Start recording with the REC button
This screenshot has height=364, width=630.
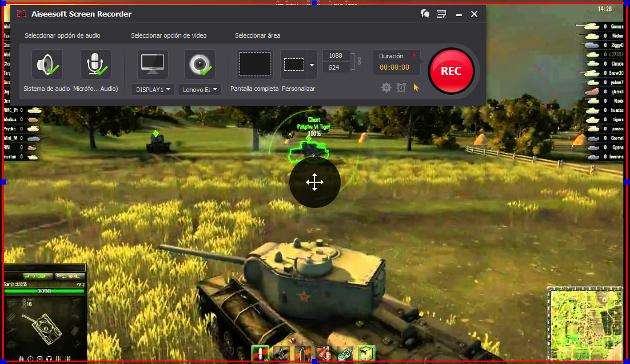[451, 71]
